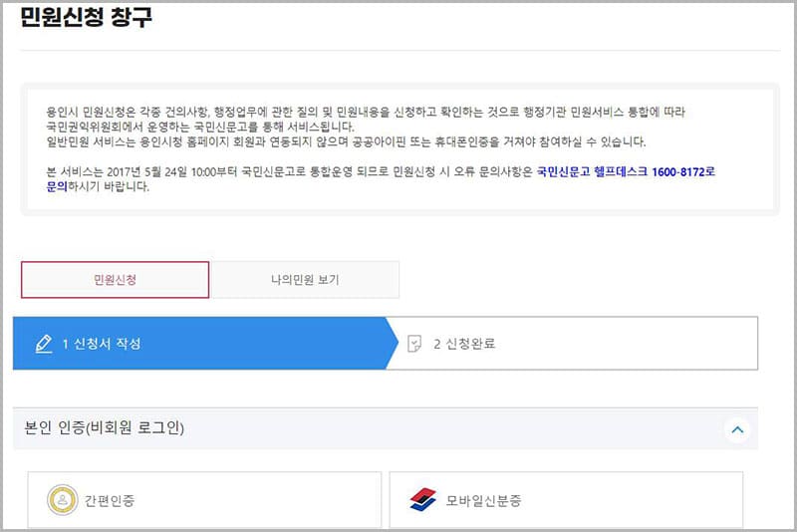Switch to the 민원신청 tab

(x=115, y=280)
